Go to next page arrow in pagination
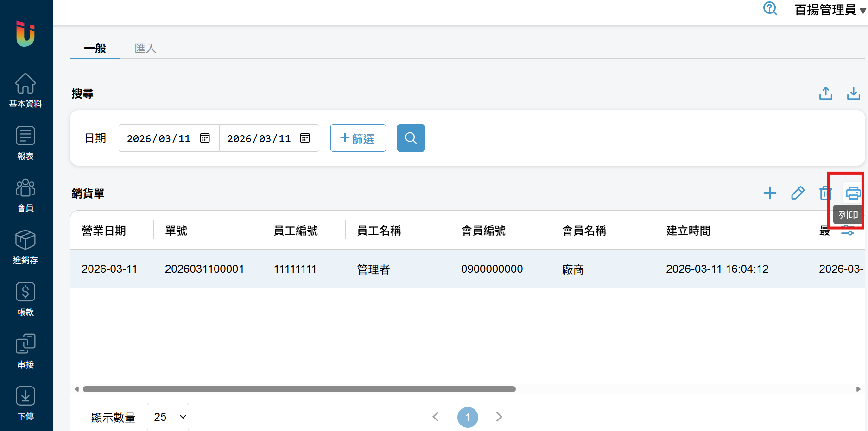Image resolution: width=868 pixels, height=431 pixels. pyautogui.click(x=499, y=417)
